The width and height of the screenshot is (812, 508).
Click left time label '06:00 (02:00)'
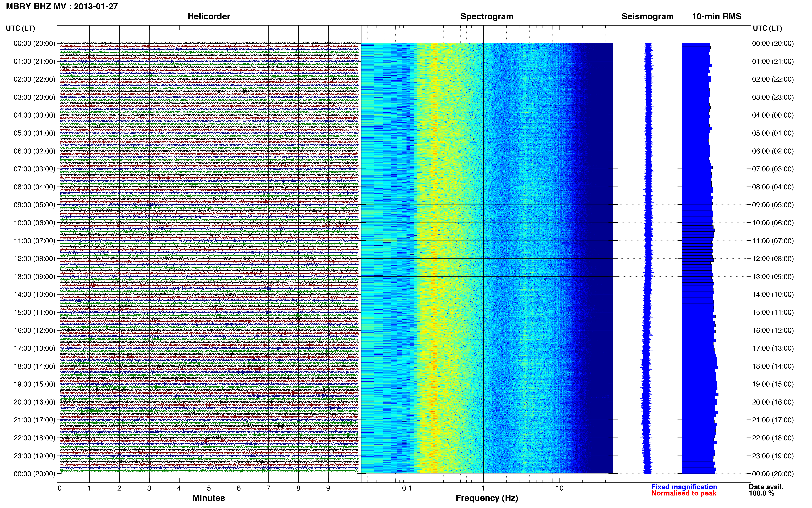34,151
